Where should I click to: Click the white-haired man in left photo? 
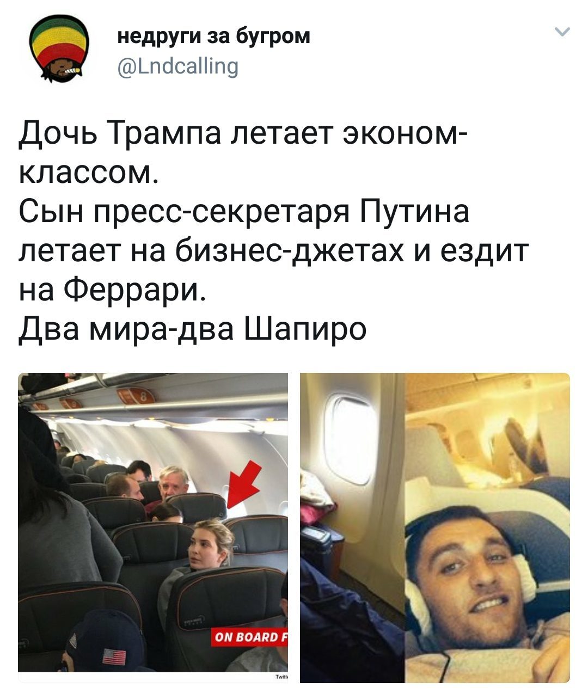click(x=174, y=483)
